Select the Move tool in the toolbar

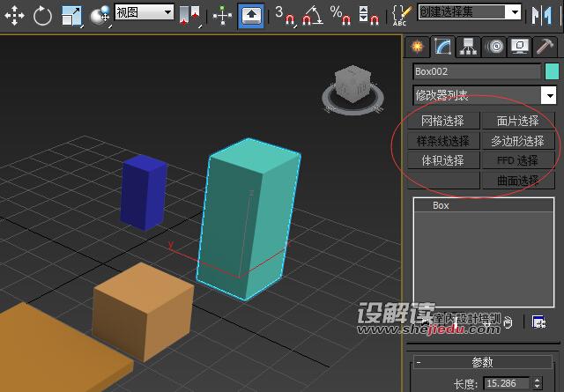coord(15,14)
